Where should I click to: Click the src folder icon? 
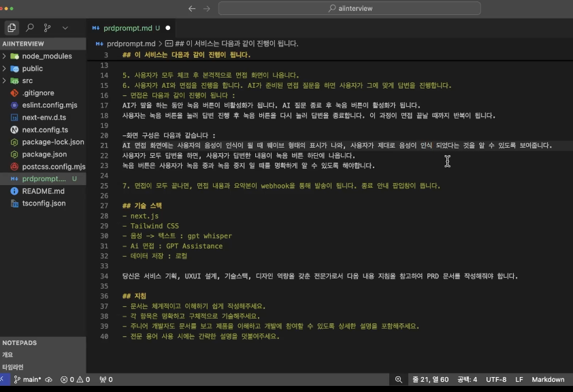point(14,80)
